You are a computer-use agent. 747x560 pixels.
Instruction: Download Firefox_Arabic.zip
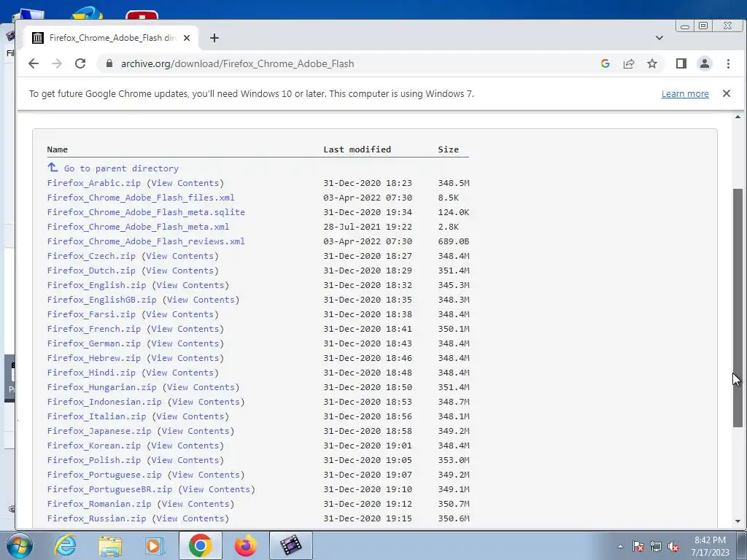[94, 183]
